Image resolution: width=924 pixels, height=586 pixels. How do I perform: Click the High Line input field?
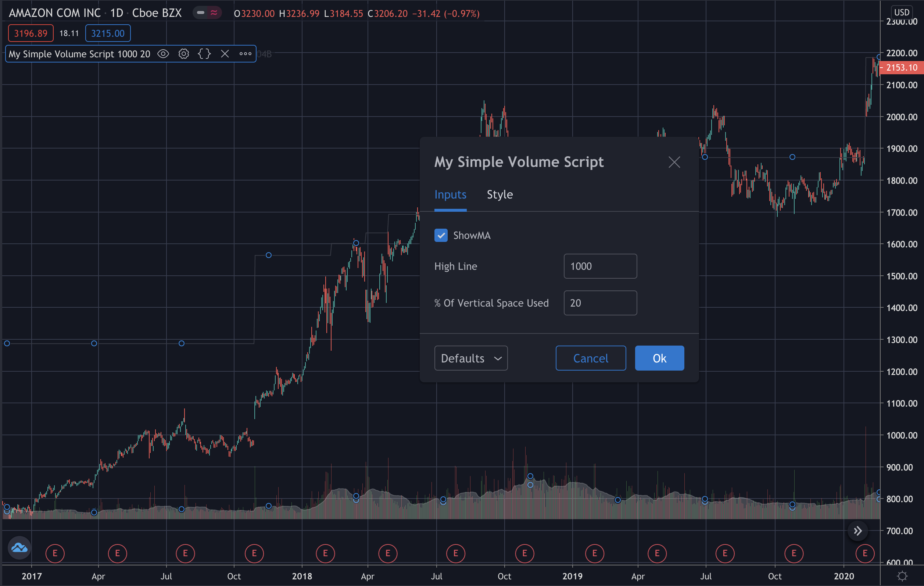pos(600,266)
